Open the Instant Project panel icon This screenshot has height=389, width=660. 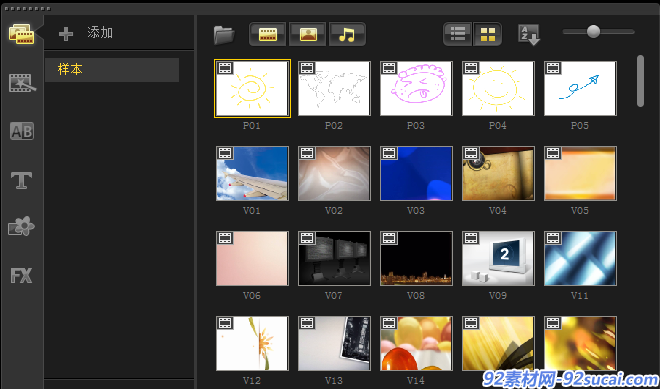point(22,83)
